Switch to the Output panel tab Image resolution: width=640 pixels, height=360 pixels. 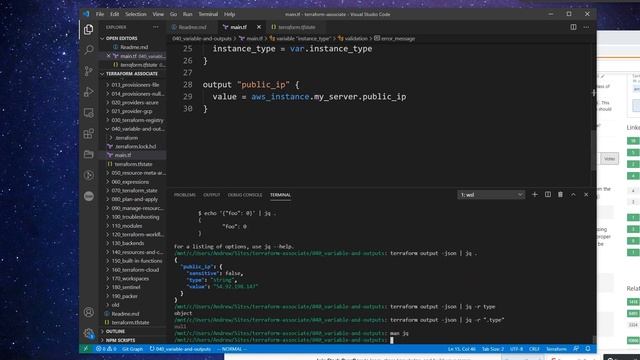tap(211, 195)
